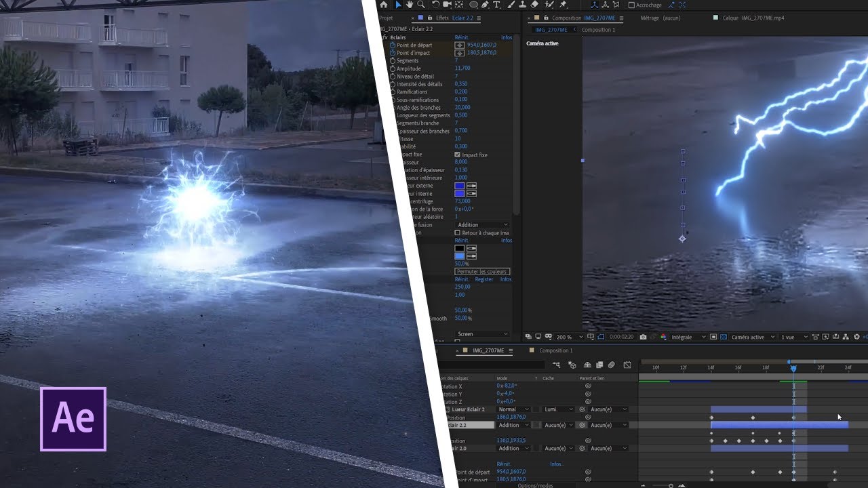
Task: Enable the Accrochage snapping checkbox
Action: pyautogui.click(x=631, y=5)
